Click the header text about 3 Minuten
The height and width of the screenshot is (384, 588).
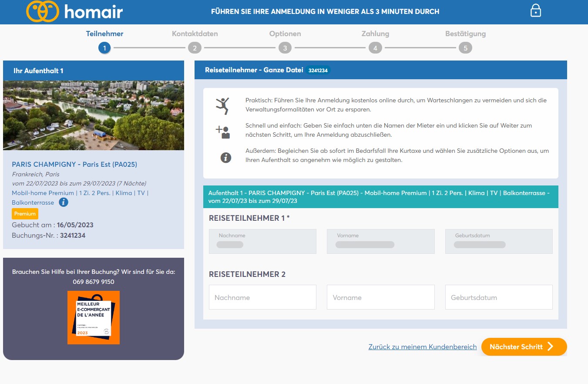click(325, 12)
